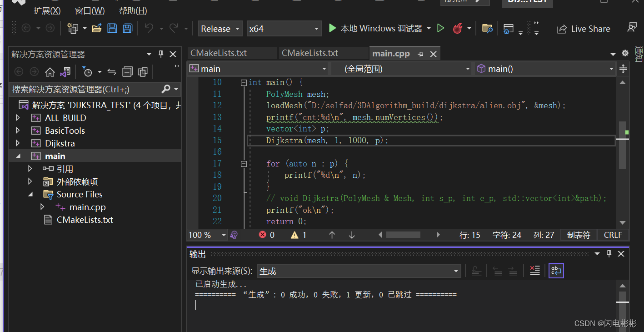This screenshot has height=332, width=644.
Task: Expand the Dijkstra project node
Action: (x=18, y=143)
